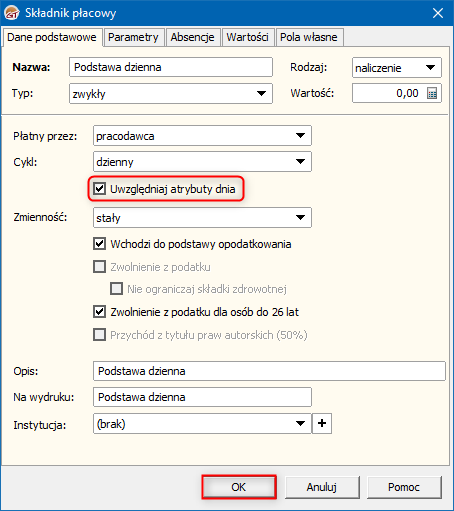The image size is (454, 511).
Task: Expand the Rodzaj dropdown
Action: click(x=430, y=68)
